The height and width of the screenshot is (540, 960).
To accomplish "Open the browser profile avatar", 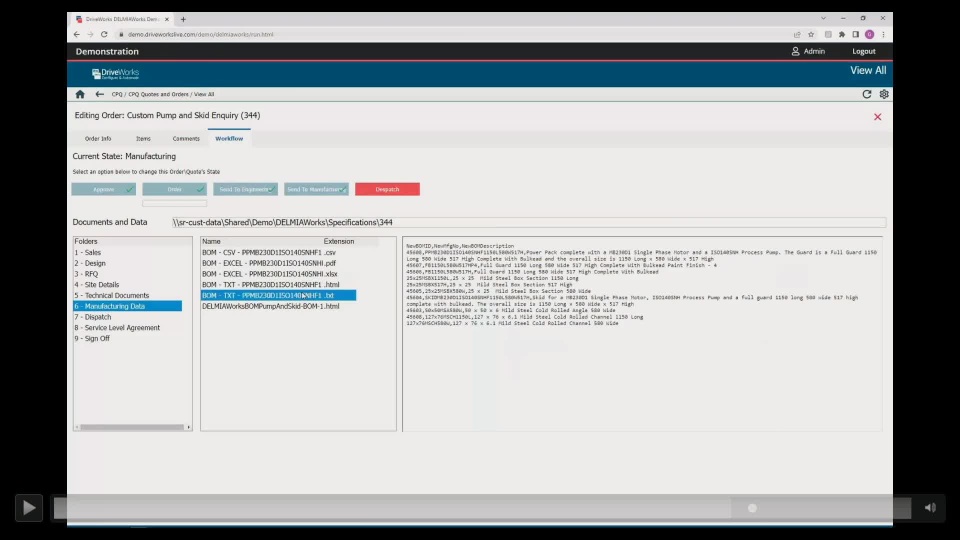I will [x=869, y=34].
